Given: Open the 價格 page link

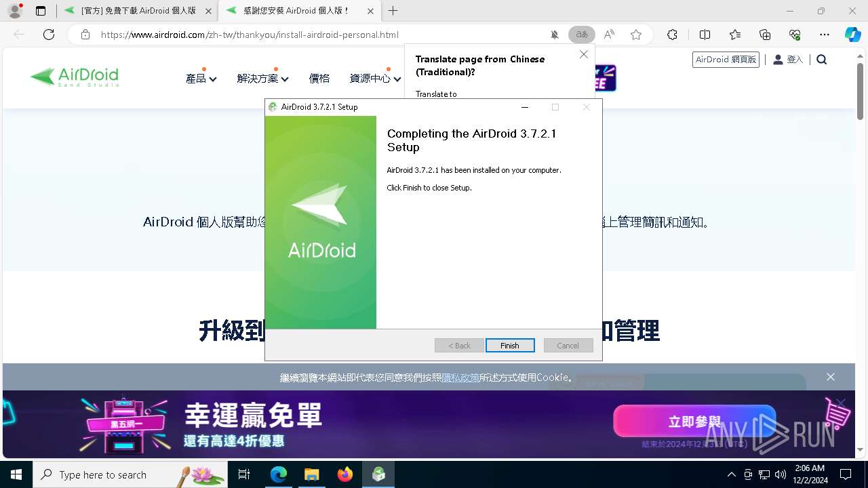Looking at the screenshot, I should point(319,79).
